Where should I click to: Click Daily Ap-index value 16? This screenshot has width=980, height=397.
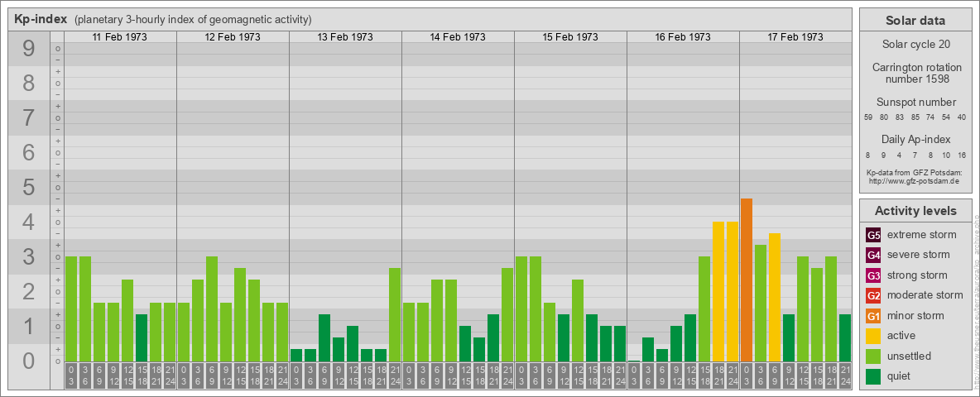click(962, 155)
